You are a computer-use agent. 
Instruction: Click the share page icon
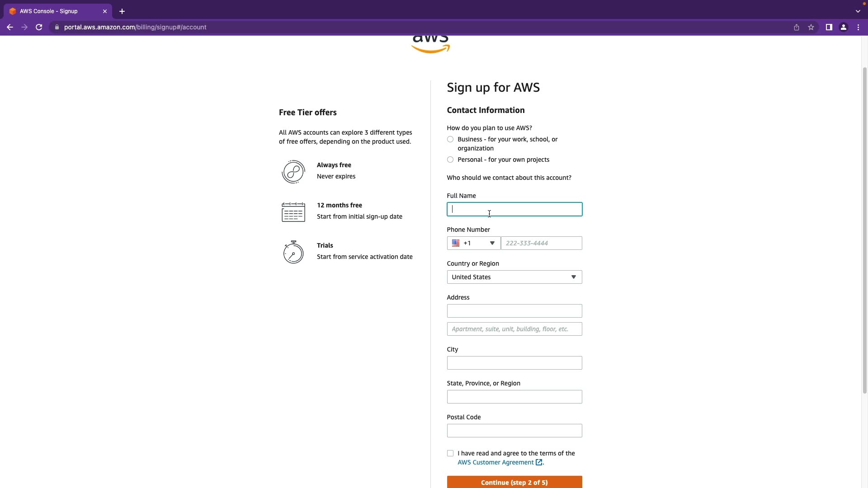797,27
